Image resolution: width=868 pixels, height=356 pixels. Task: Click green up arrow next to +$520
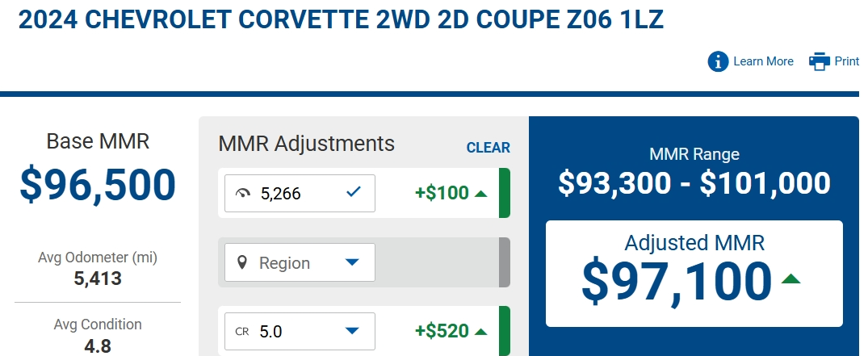click(x=481, y=332)
